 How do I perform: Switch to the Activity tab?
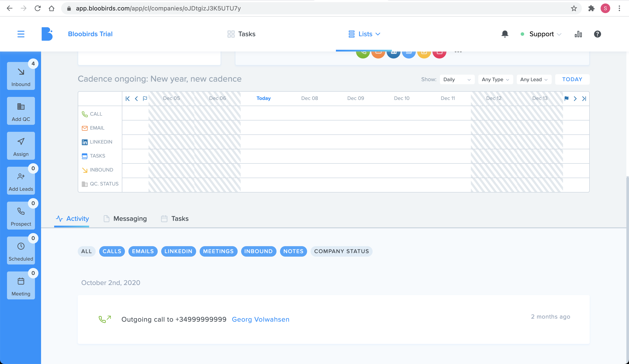[x=72, y=219]
